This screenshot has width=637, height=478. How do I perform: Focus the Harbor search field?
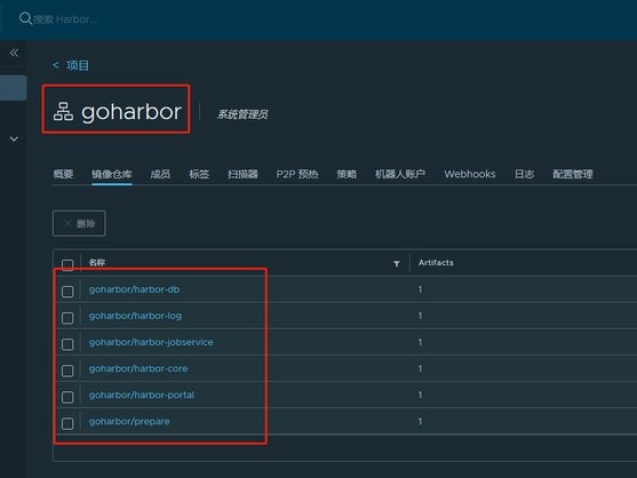click(x=66, y=19)
